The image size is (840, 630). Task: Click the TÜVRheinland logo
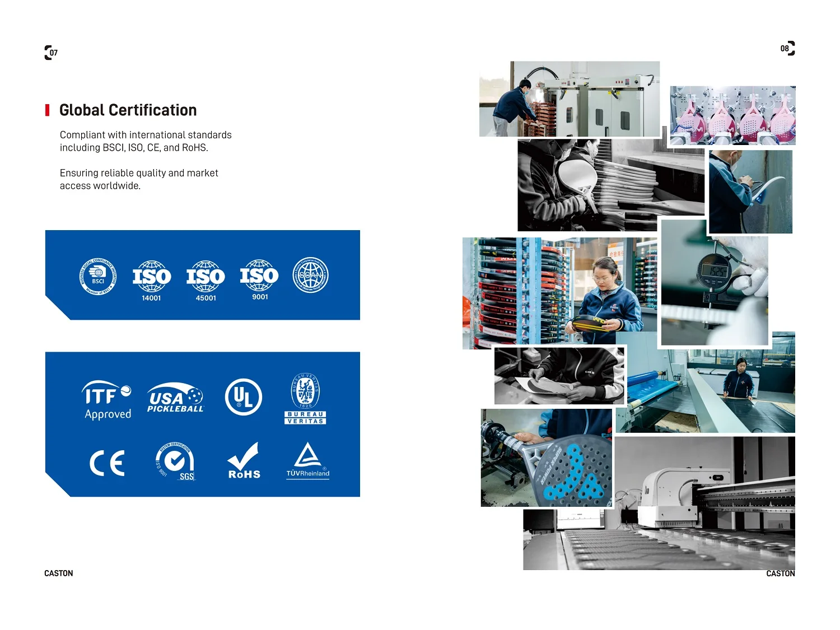307,461
